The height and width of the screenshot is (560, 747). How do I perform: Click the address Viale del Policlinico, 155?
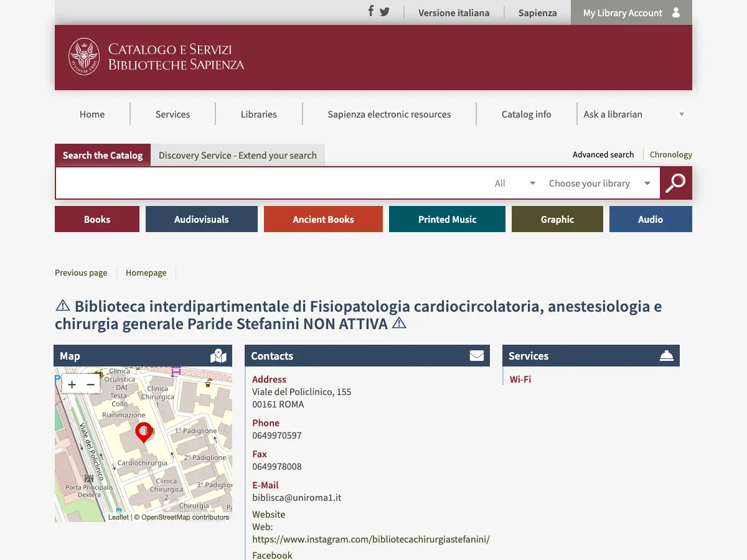(x=302, y=392)
